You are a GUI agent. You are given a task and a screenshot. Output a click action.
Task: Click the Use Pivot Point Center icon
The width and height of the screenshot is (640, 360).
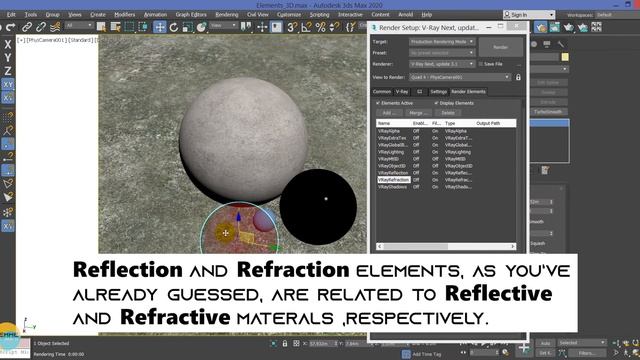[246, 27]
